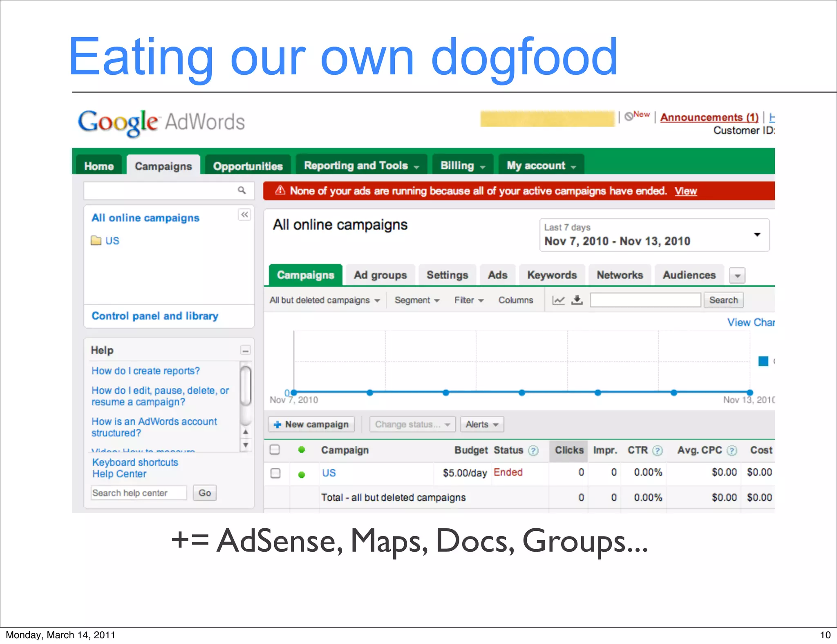Click the blue chart legend square
This screenshot has height=644, width=837.
point(763,361)
